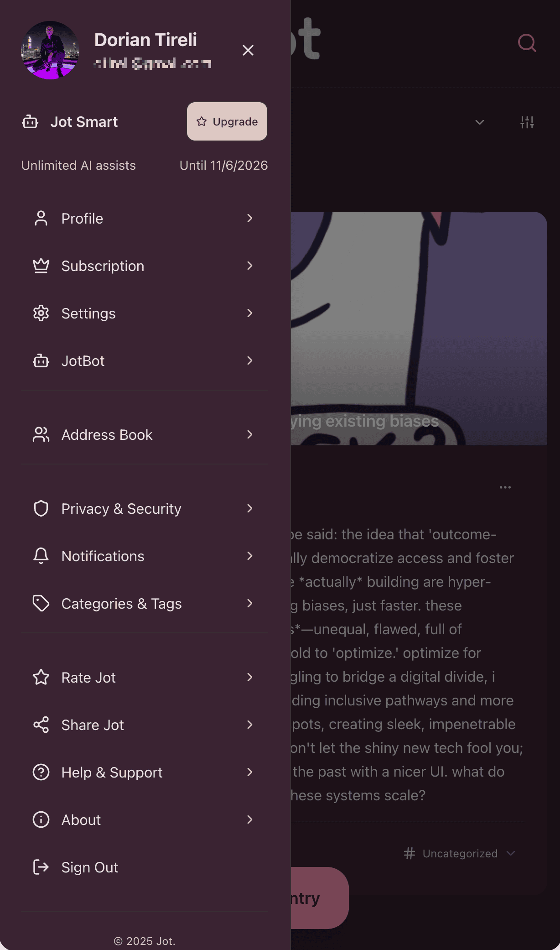This screenshot has width=560, height=950.
Task: Click the Notifications bell icon
Action: point(41,556)
